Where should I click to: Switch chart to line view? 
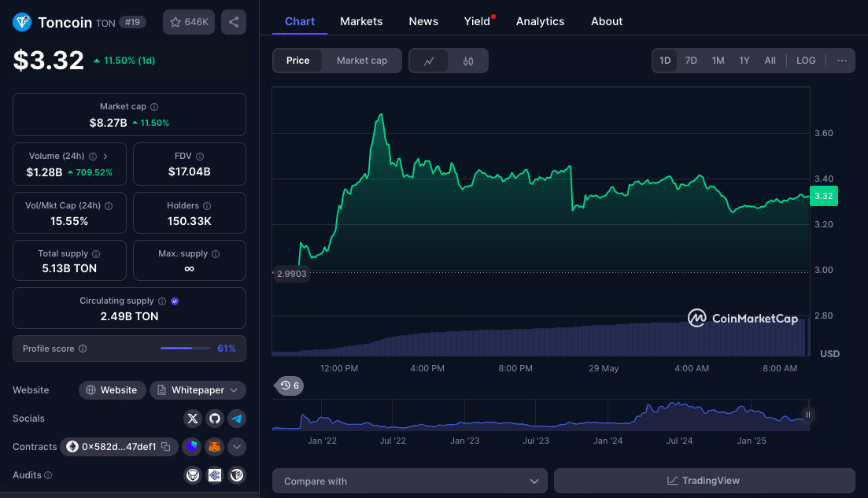[429, 61]
